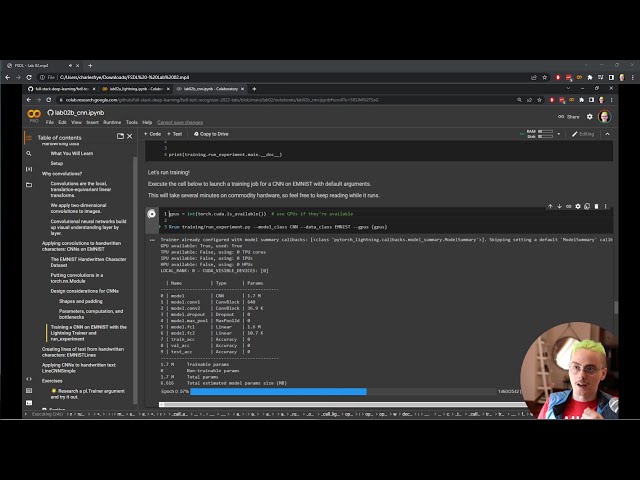Switch to full-stack-deep-learning GitHub tab
This screenshot has height=480, width=640.
[x=61, y=89]
